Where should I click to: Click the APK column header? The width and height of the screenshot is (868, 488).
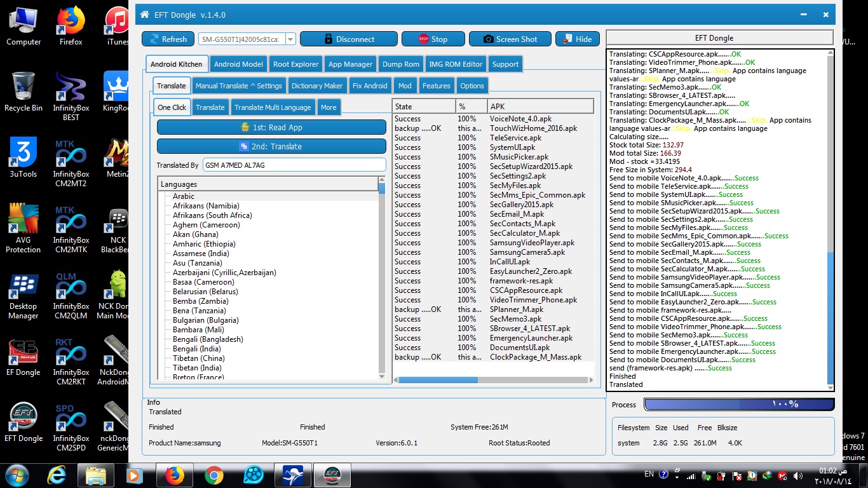coord(540,106)
